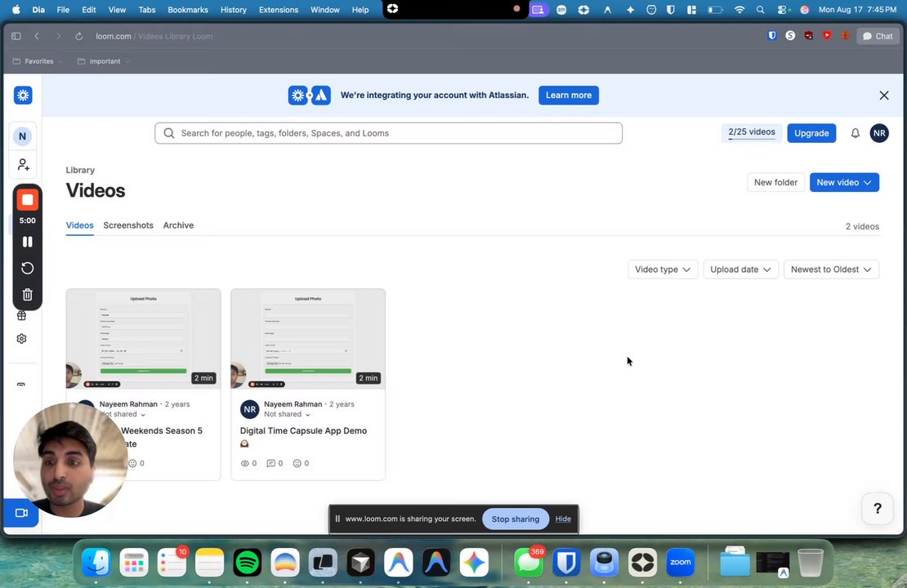Open the Dia Chat button
This screenshot has width=907, height=588.
pos(878,36)
